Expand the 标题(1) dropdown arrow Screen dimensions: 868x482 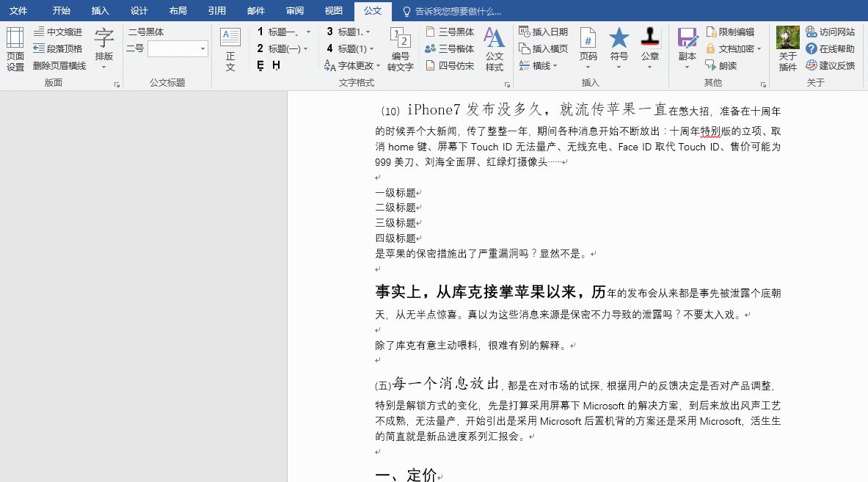(x=371, y=48)
